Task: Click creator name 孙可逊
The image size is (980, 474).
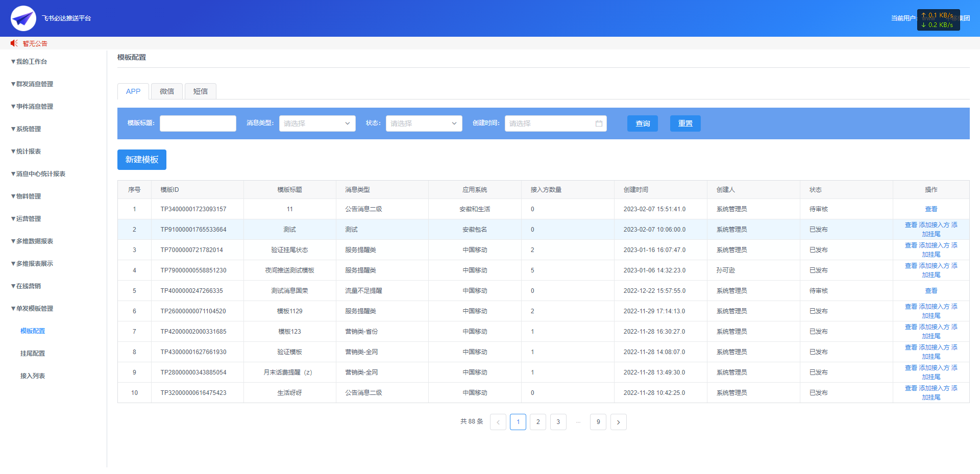Action: click(x=726, y=270)
